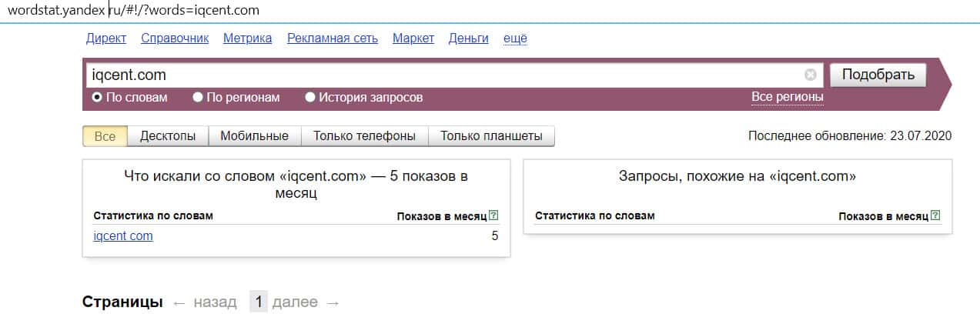Select 'По регионам' radio option
Viewport: 980px width, 334px height.
(198, 98)
